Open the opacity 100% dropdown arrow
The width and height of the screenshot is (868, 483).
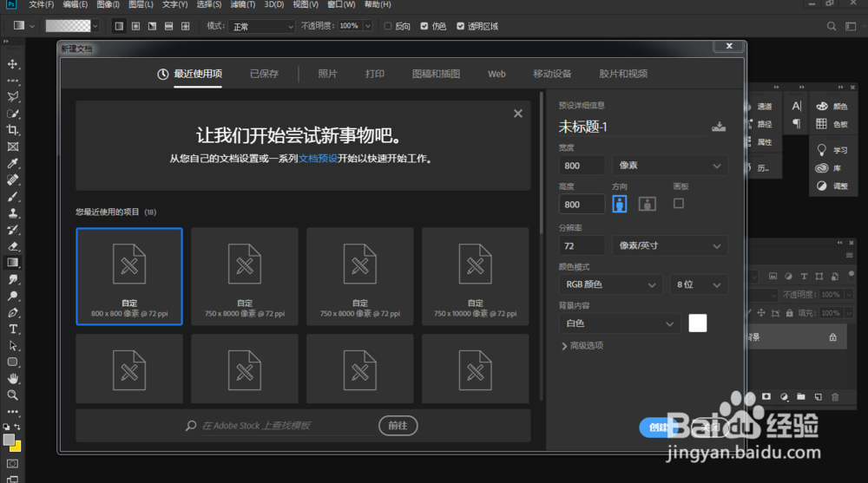(x=368, y=26)
